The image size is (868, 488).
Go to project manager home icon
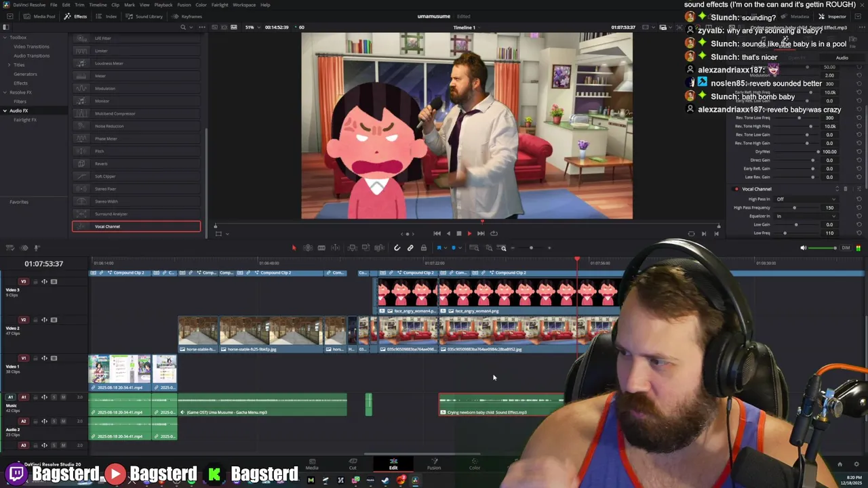(840, 464)
